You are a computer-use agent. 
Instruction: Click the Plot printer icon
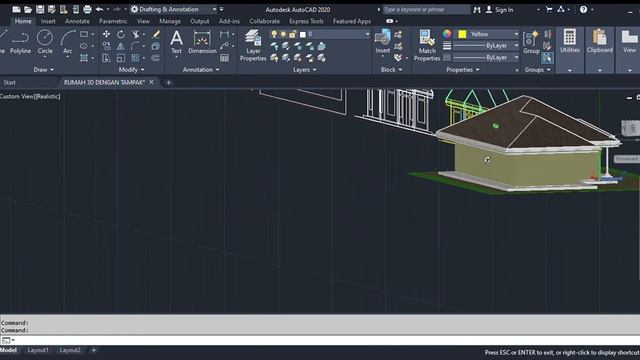87,9
